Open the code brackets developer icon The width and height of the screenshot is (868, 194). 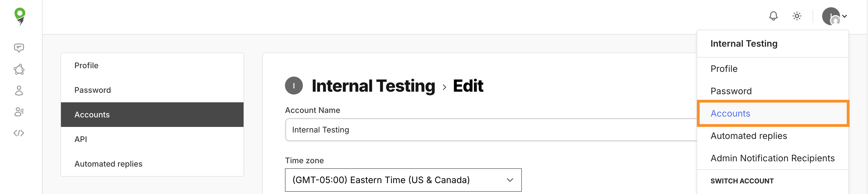tap(19, 133)
